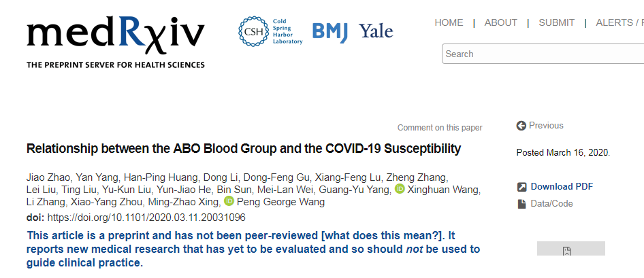Image resolution: width=644 pixels, height=278 pixels.
Task: Click the Download PDF link text
Action: click(562, 187)
